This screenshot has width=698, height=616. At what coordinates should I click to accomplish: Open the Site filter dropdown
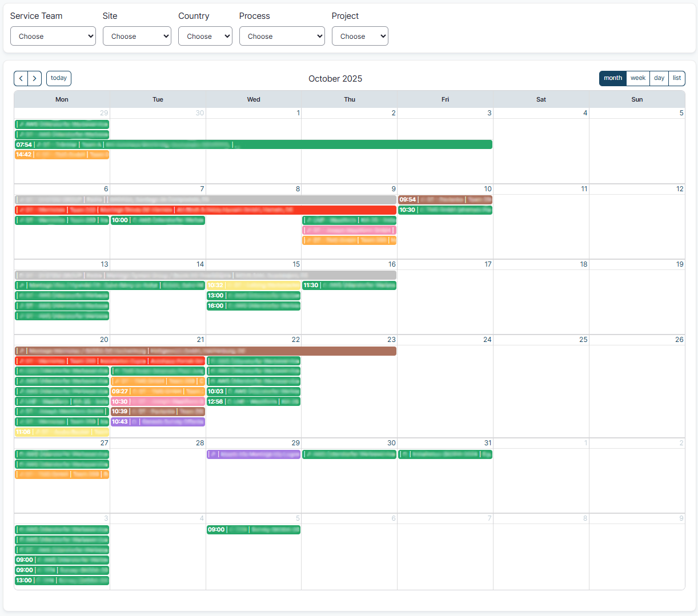pos(137,35)
